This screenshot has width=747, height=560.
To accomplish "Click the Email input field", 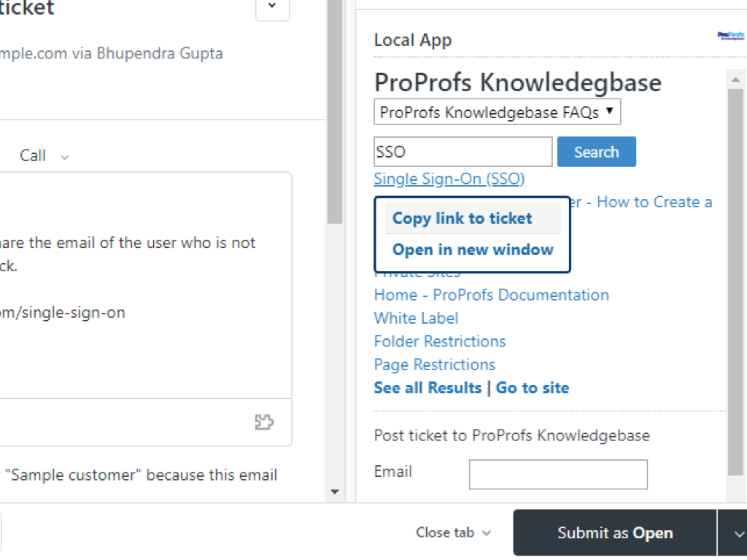I will click(x=558, y=474).
